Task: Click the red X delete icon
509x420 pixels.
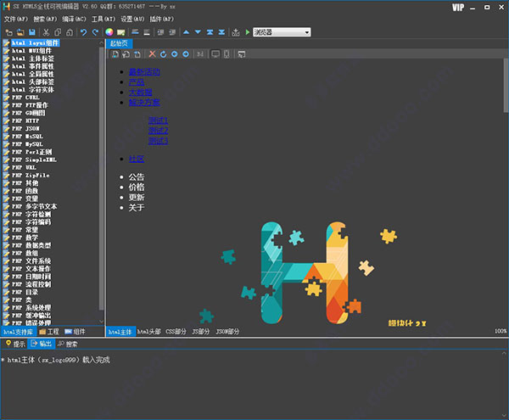Action: (153, 54)
